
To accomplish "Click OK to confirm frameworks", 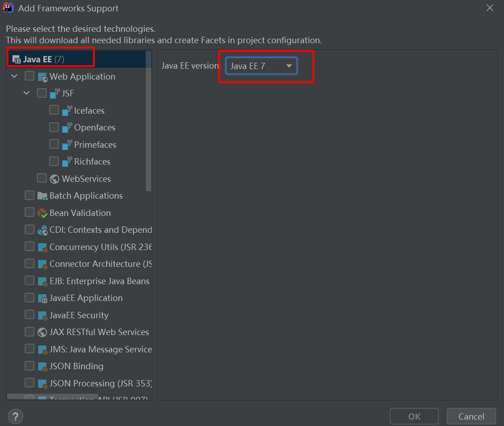I will (x=414, y=416).
